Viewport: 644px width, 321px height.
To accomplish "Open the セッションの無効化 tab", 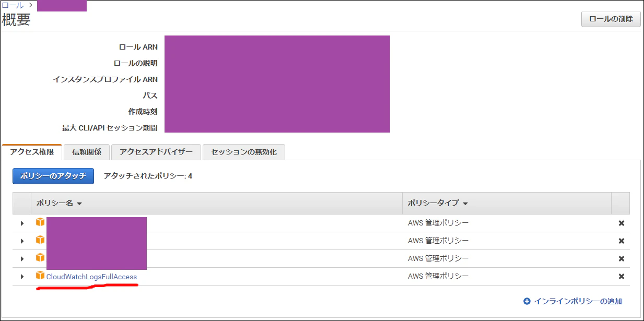I will 244,152.
